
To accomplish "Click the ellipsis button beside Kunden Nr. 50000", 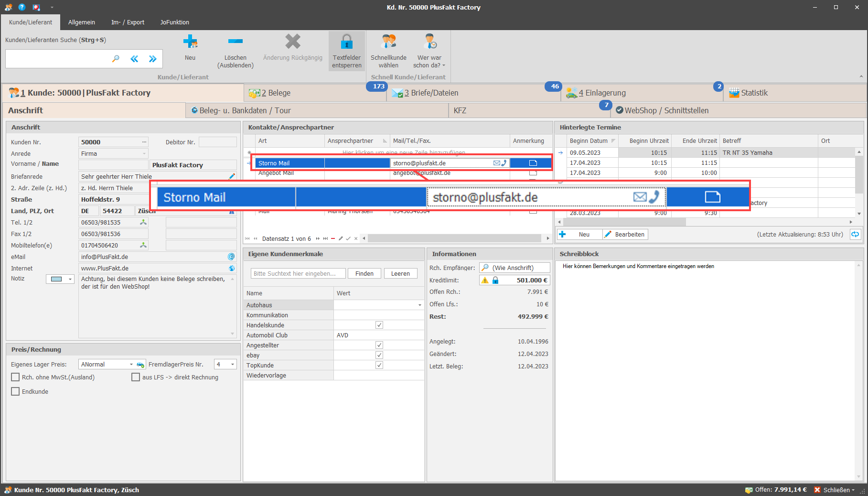I will (144, 142).
